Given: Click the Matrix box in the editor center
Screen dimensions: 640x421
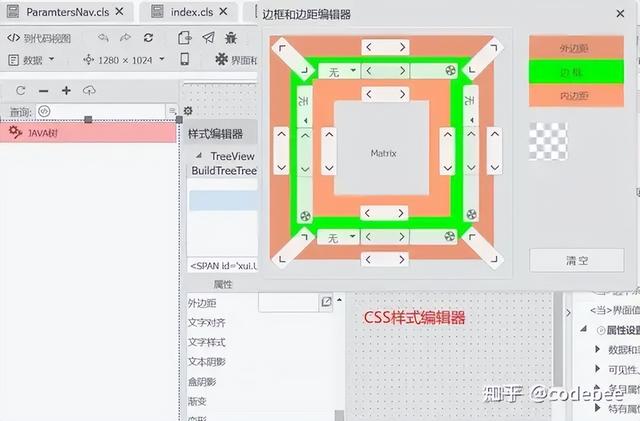Looking at the screenshot, I should pos(382,148).
